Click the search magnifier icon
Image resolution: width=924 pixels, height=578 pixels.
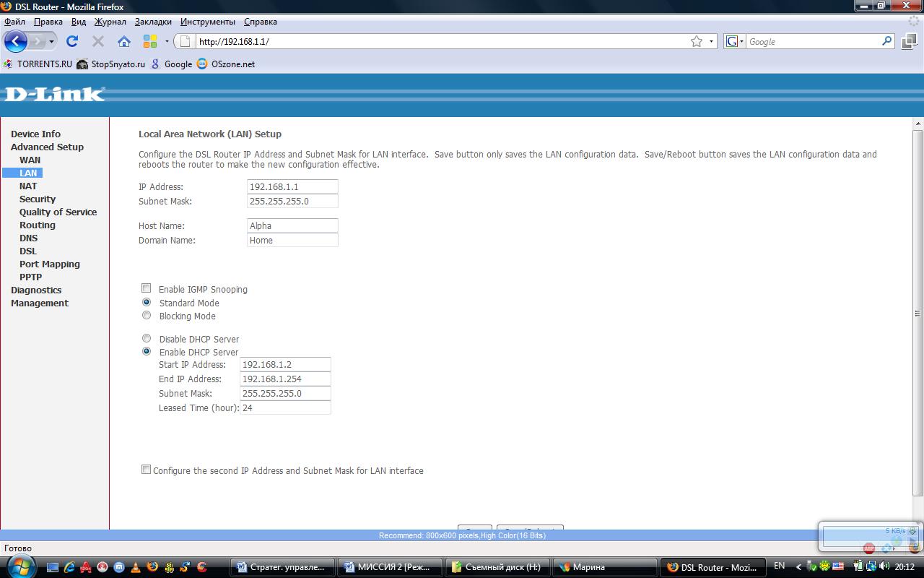click(887, 41)
